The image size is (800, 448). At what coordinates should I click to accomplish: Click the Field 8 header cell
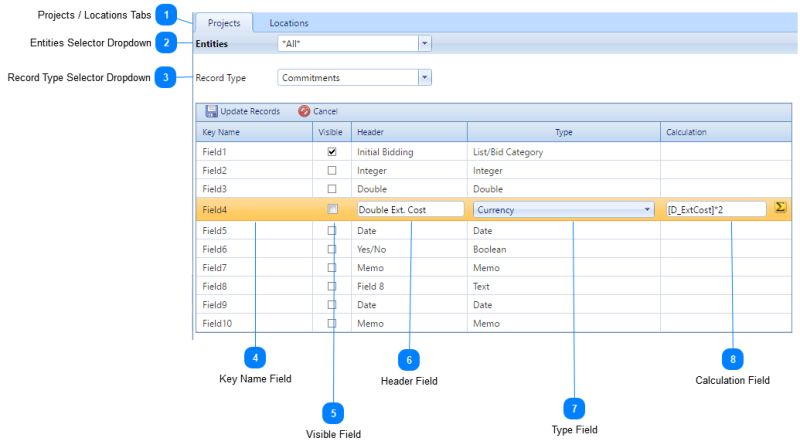409,286
